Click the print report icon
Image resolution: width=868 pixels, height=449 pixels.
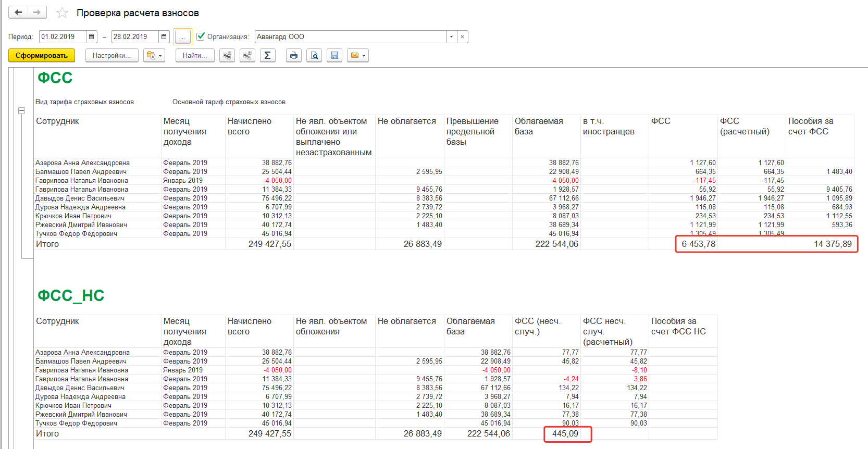294,56
